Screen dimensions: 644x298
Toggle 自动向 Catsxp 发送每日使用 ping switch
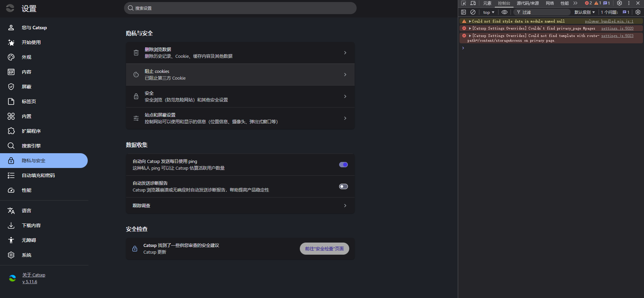point(344,165)
